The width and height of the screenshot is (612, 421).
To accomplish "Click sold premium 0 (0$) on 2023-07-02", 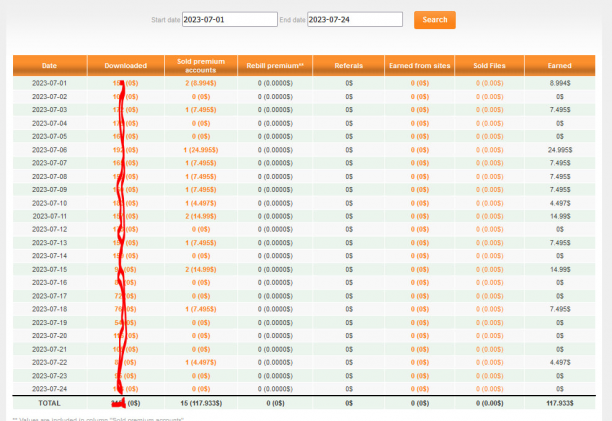I will [x=201, y=97].
